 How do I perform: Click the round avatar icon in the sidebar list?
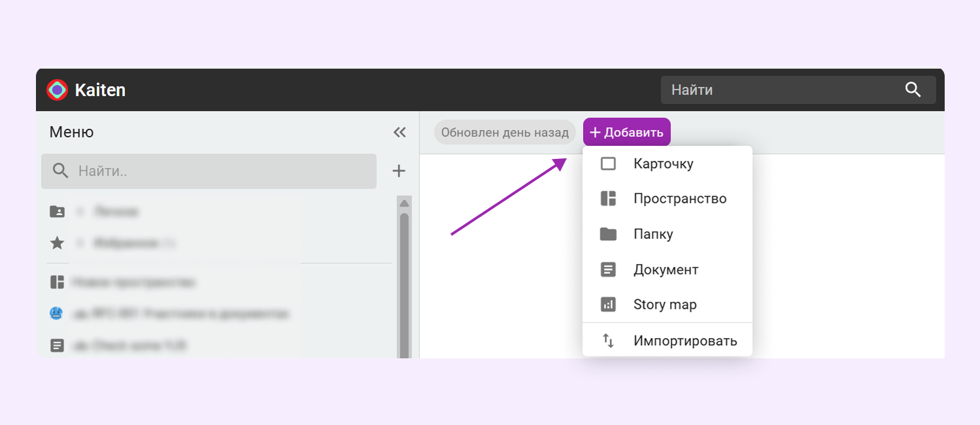(57, 314)
